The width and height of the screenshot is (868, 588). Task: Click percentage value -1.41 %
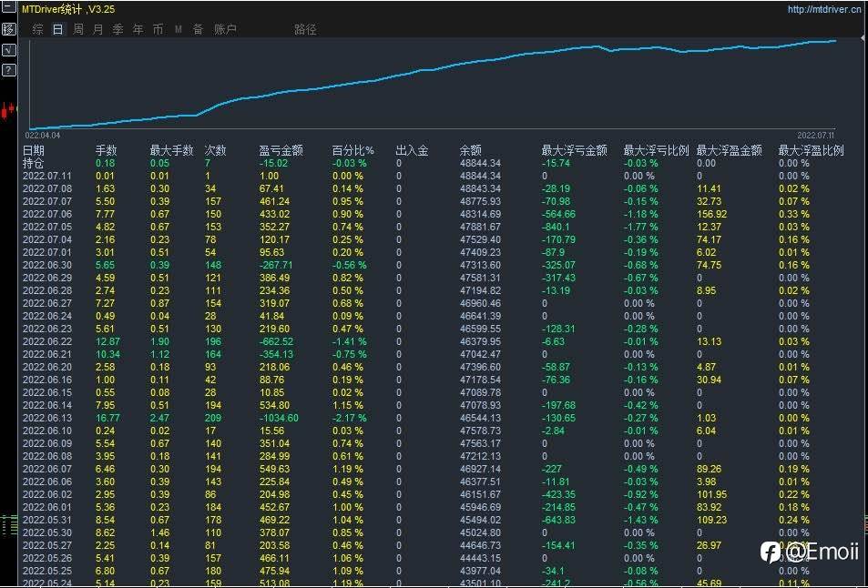tap(350, 342)
